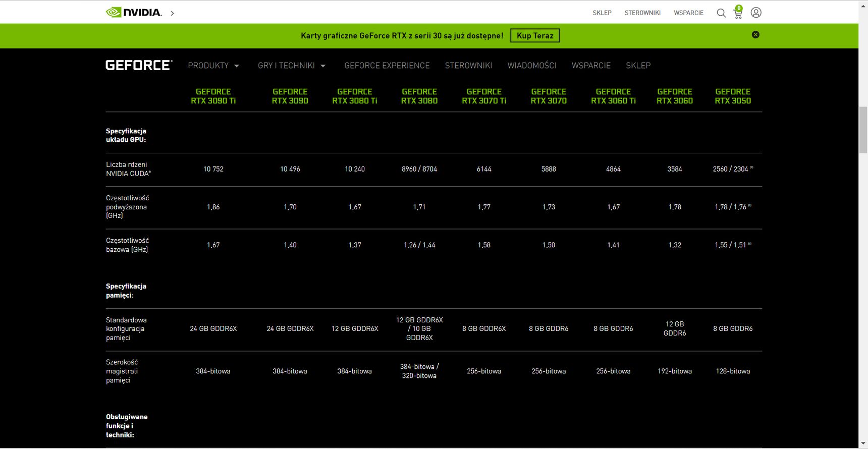Click the green banner text about RTX series 30

tap(402, 36)
